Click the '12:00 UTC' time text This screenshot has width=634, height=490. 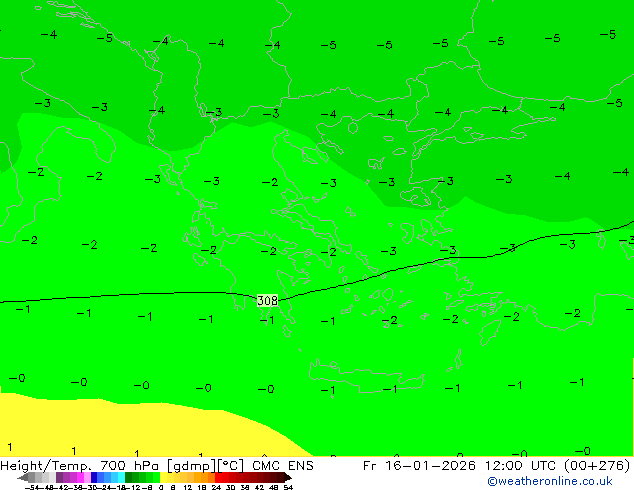tap(521, 466)
